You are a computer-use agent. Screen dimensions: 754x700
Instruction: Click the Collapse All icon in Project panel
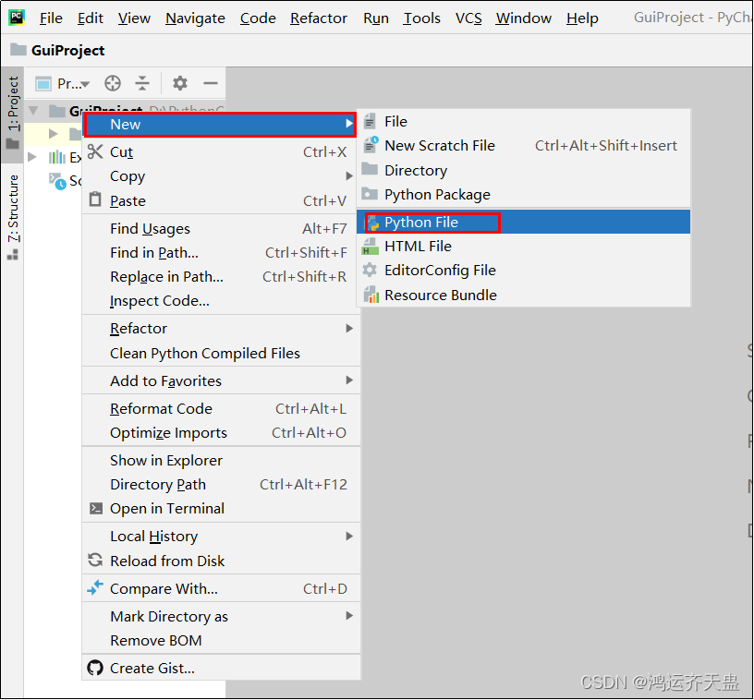(142, 83)
